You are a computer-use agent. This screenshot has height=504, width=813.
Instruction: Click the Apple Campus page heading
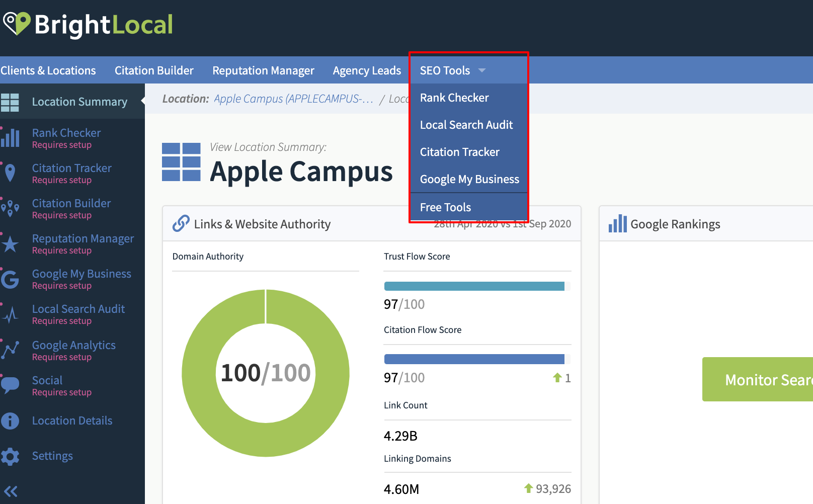coord(301,172)
